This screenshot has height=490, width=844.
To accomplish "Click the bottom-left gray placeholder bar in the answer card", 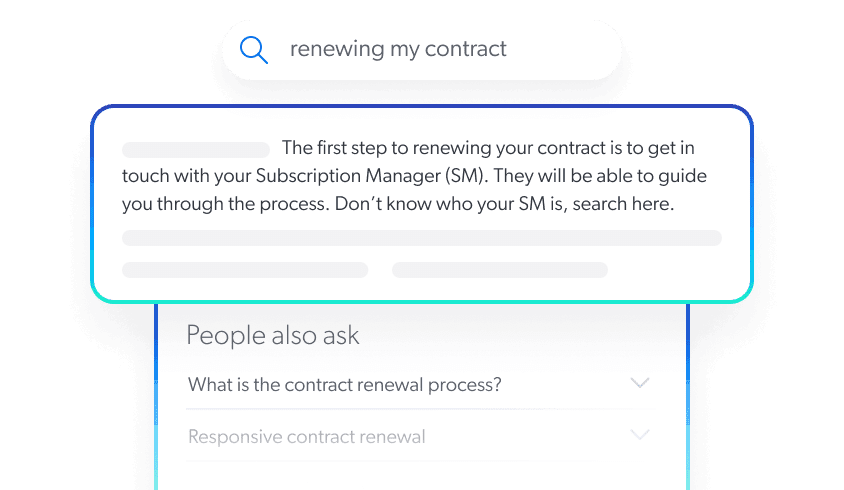I will (245, 270).
